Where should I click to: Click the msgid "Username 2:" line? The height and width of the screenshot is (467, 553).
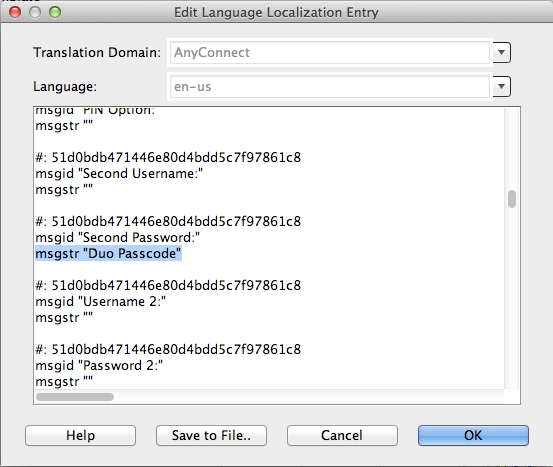101,302
